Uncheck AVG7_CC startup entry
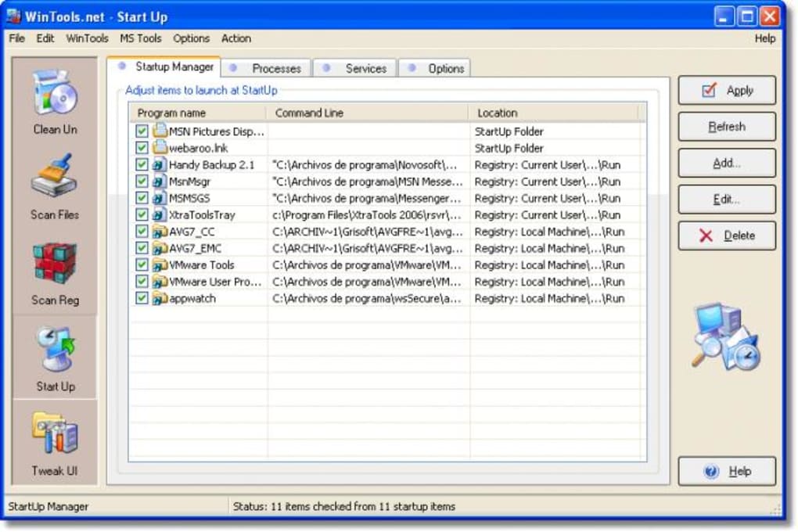Screen dimensions: 798x532 pos(142,232)
